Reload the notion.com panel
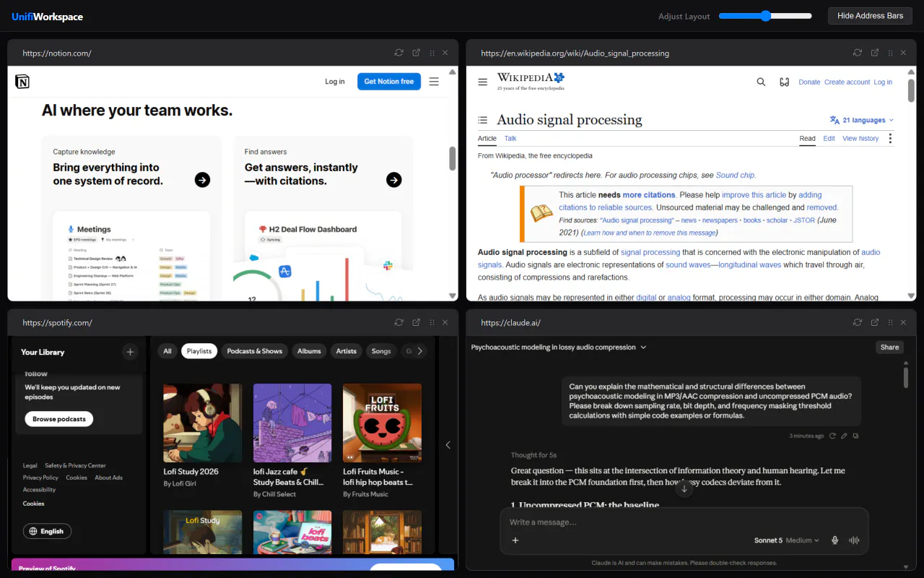 point(398,53)
